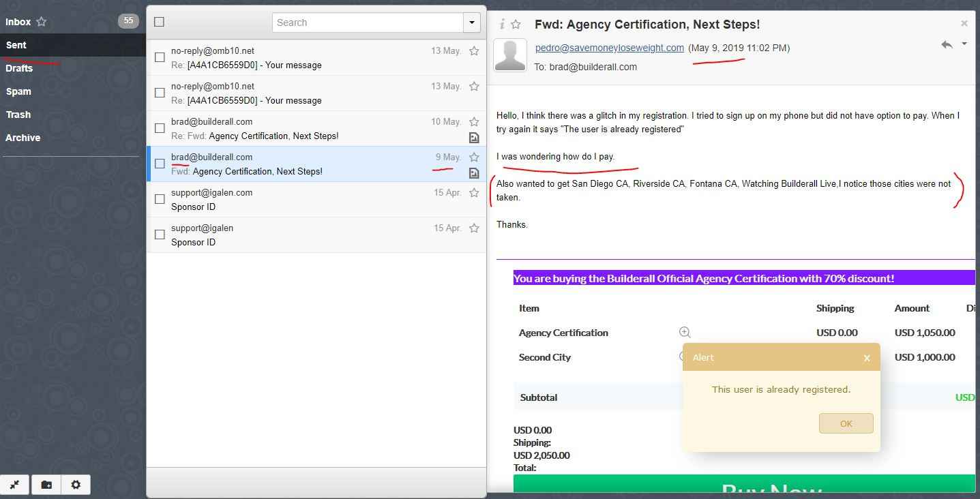Click the new folder icon
Screen dimensions: 980x499
click(x=46, y=485)
